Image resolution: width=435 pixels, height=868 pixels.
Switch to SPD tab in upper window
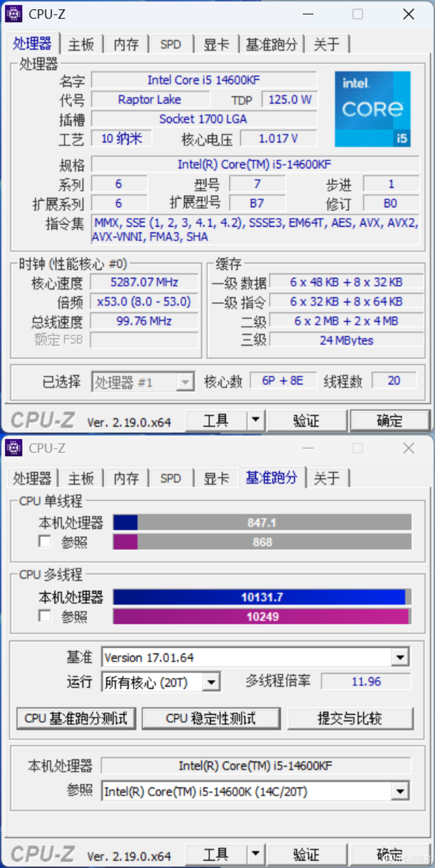pyautogui.click(x=171, y=44)
